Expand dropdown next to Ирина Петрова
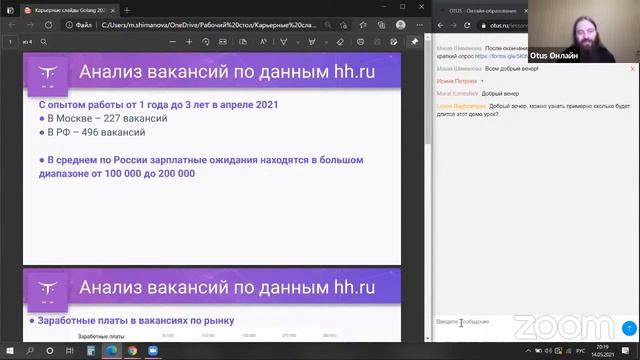Screen dimensions: 640x360 click(482, 81)
